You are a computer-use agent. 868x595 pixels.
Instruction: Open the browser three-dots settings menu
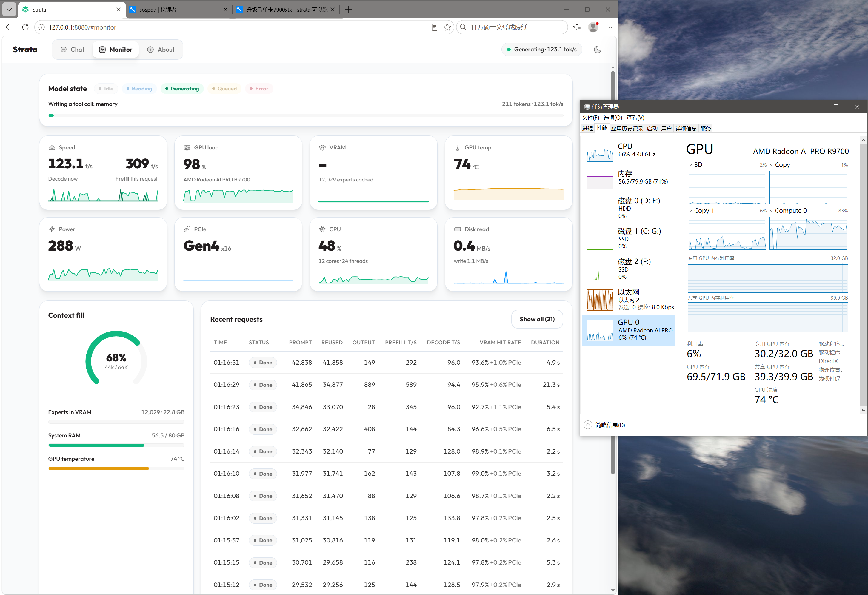609,27
